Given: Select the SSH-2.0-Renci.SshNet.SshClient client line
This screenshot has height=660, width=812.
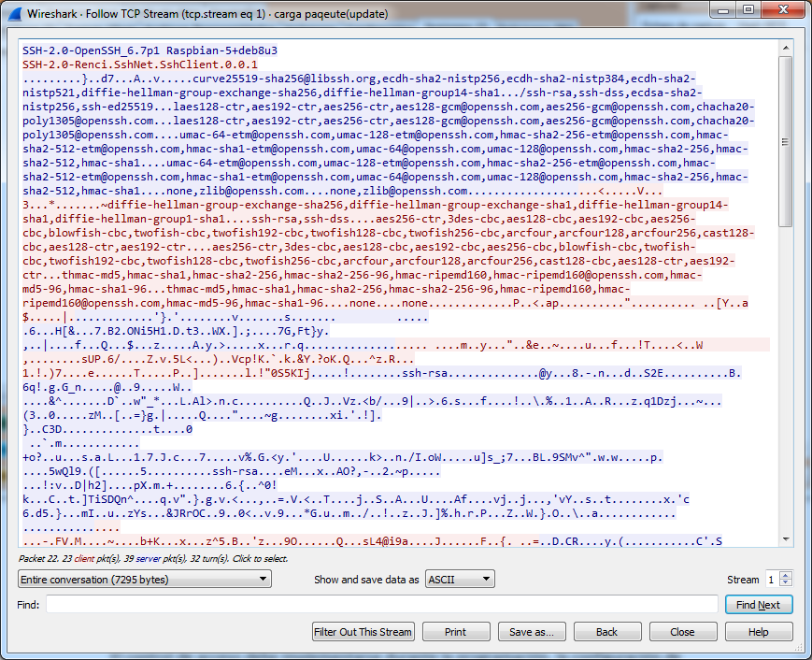Looking at the screenshot, I should pos(139,64).
